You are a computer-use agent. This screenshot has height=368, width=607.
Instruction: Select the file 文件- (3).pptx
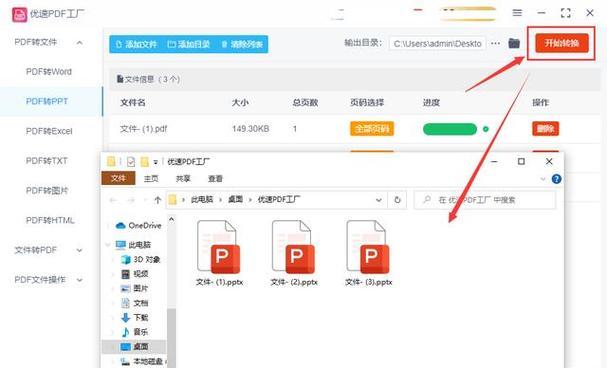pyautogui.click(x=369, y=253)
